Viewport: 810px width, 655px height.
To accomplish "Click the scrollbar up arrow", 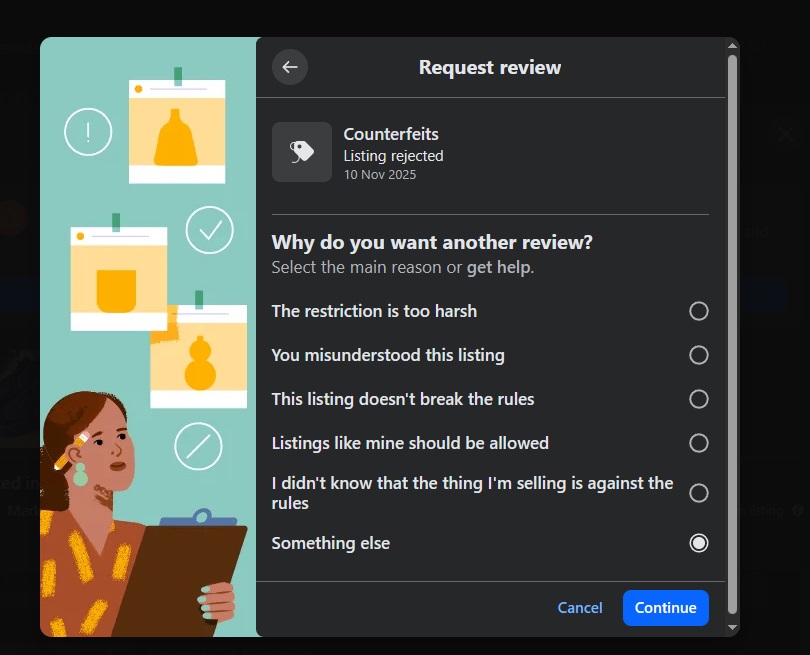I will 732,46.
